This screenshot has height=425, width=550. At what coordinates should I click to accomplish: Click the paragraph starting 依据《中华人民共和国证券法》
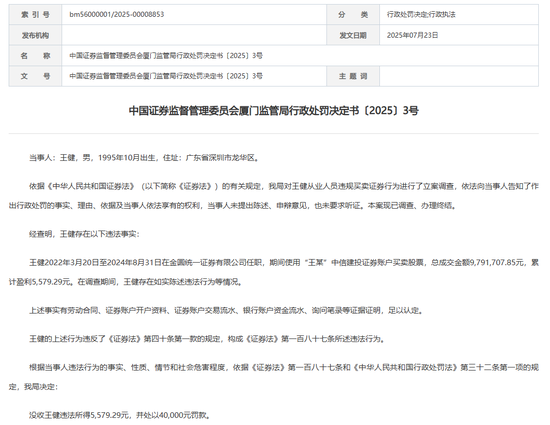click(274, 196)
